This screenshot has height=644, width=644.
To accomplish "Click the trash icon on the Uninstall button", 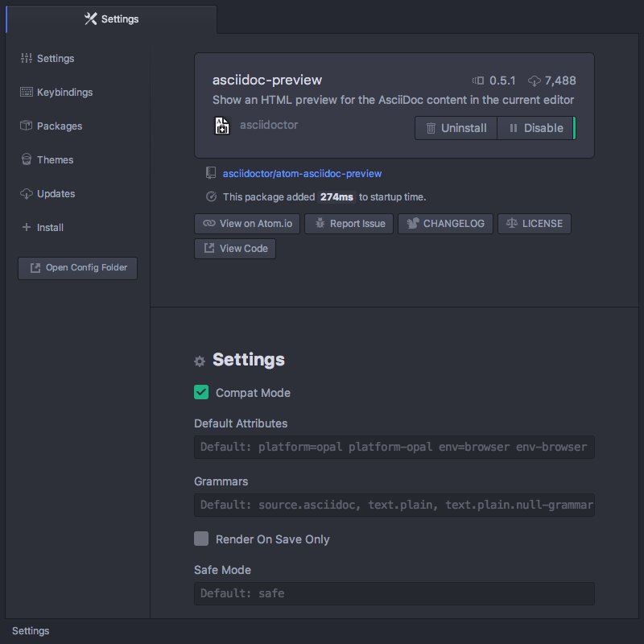I will pos(432,127).
